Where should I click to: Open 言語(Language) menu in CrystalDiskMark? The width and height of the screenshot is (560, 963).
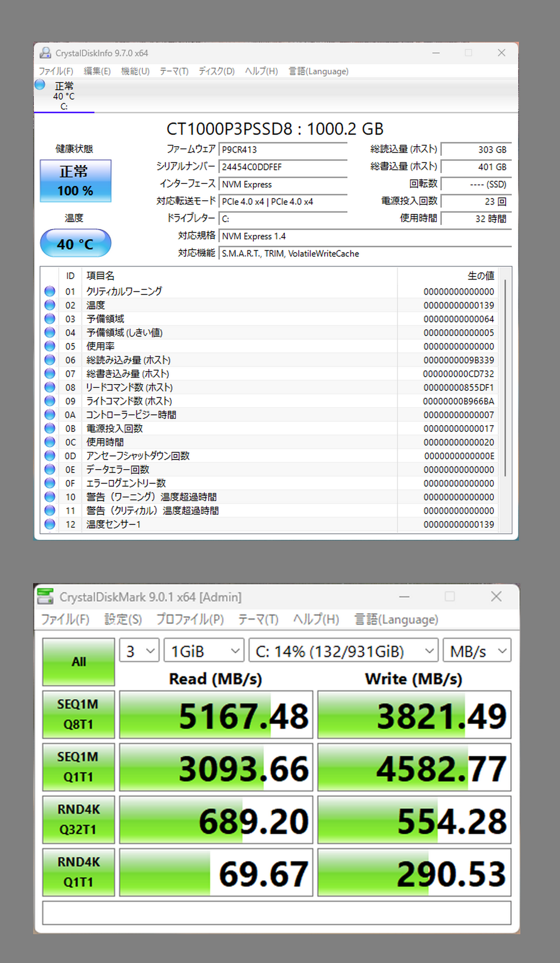[396, 619]
